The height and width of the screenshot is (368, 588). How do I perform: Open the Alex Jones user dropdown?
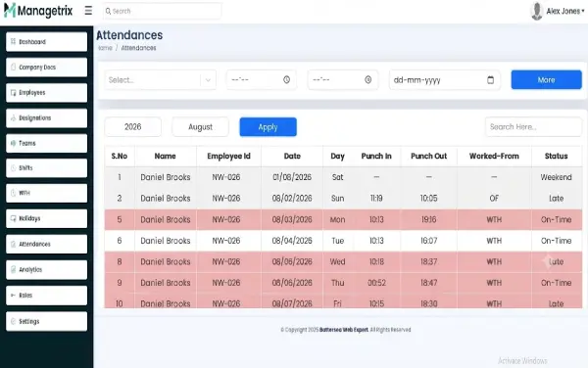coord(565,11)
